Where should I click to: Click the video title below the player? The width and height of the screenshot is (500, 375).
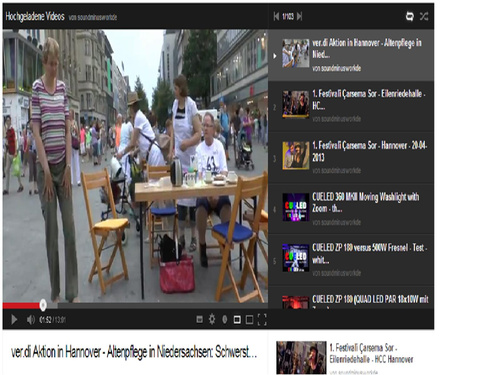[134, 352]
